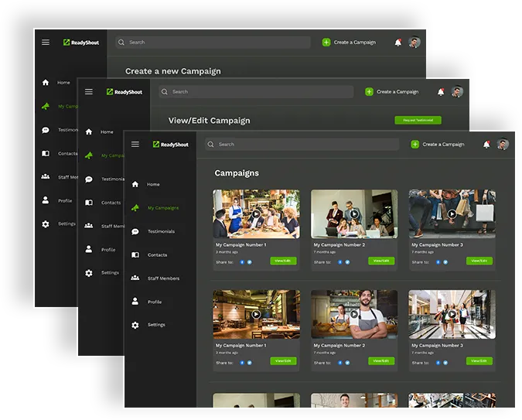Open notifications bell in Create a new Campaign window
The height and width of the screenshot is (420, 522).
click(x=397, y=43)
